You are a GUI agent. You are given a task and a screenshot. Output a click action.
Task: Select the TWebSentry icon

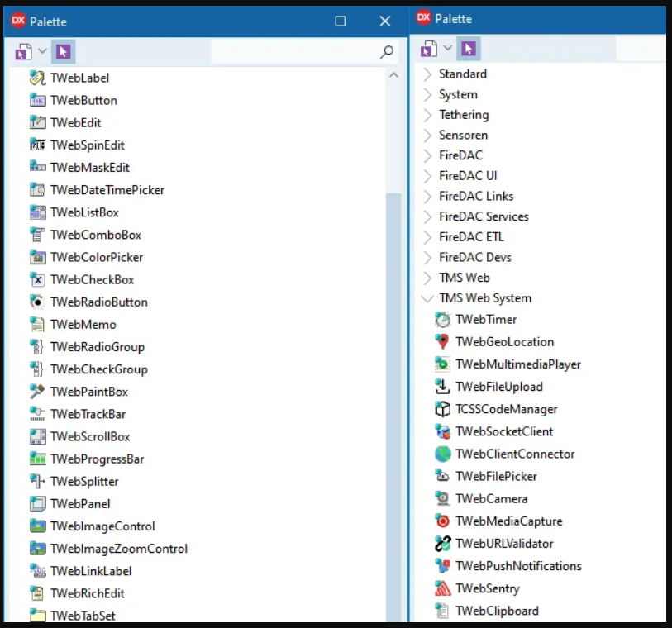[x=443, y=588]
